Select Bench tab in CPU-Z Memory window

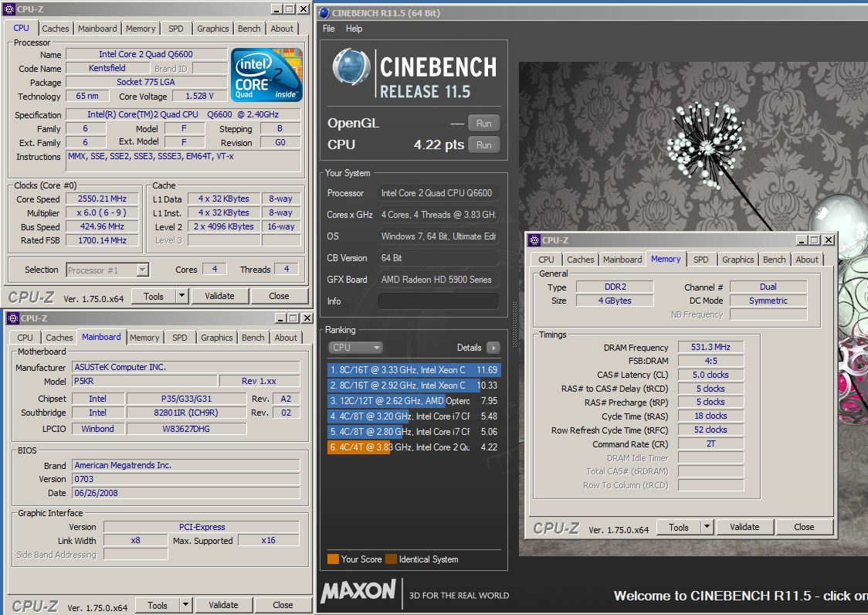(774, 260)
